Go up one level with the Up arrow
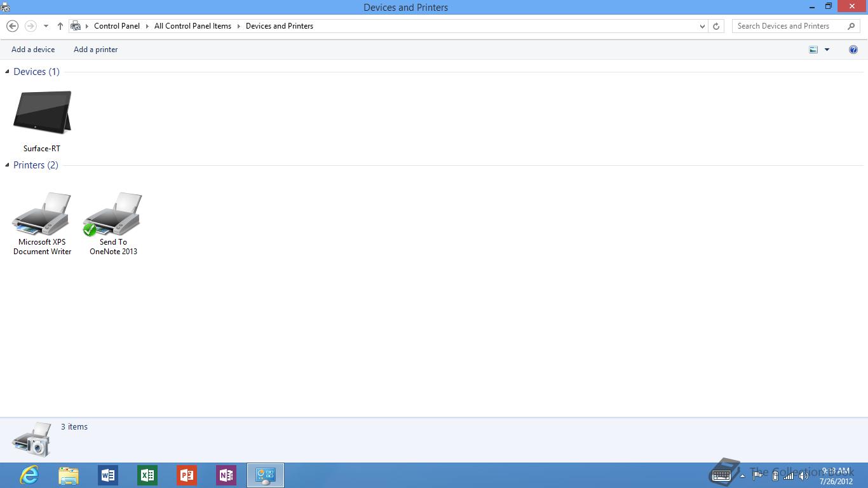The image size is (868, 488). (60, 26)
